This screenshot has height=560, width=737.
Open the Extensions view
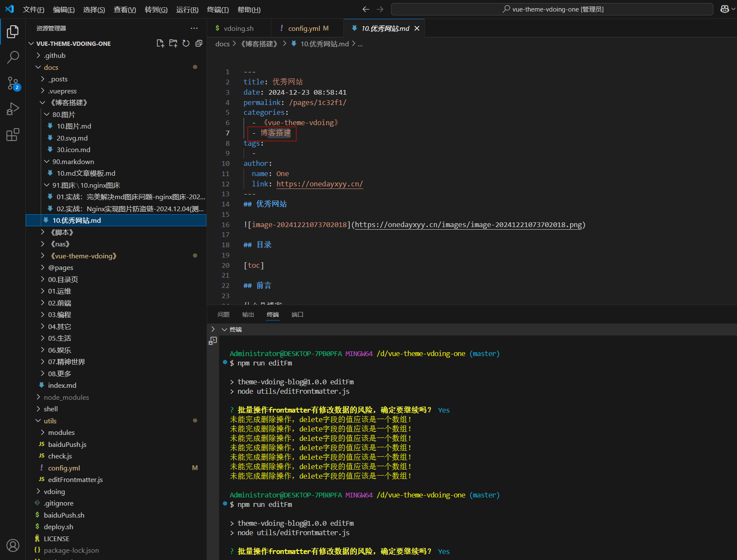13,135
